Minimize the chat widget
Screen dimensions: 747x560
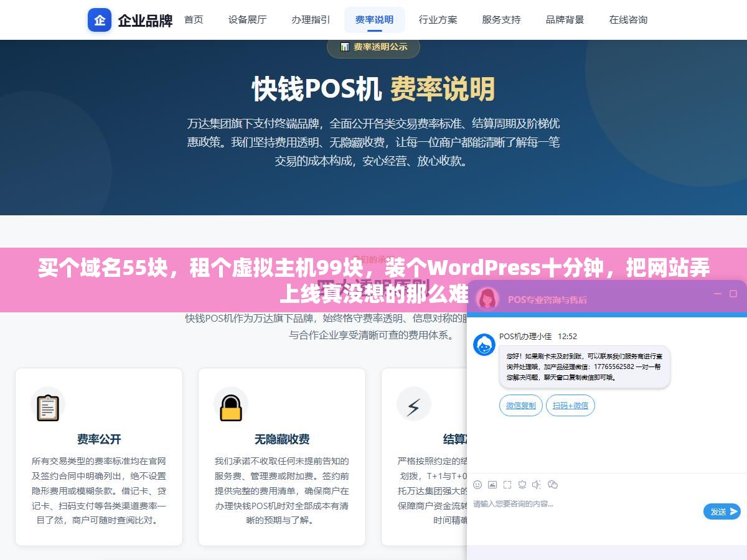(x=717, y=294)
